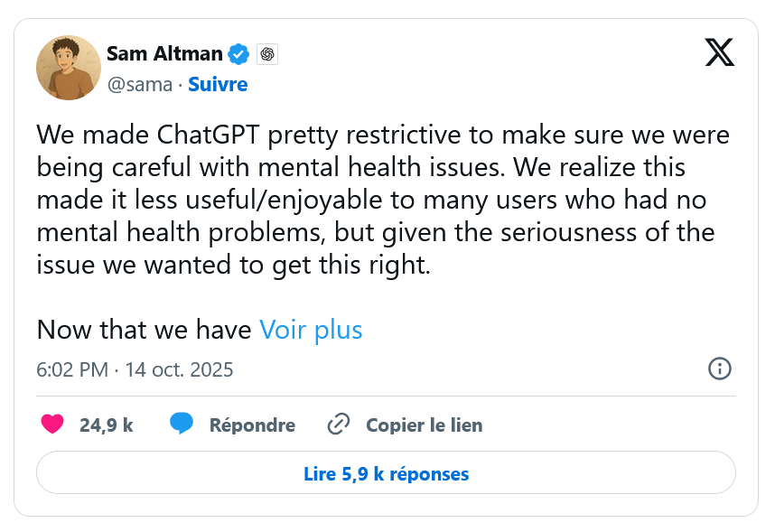Click the Répondre label

[252, 425]
